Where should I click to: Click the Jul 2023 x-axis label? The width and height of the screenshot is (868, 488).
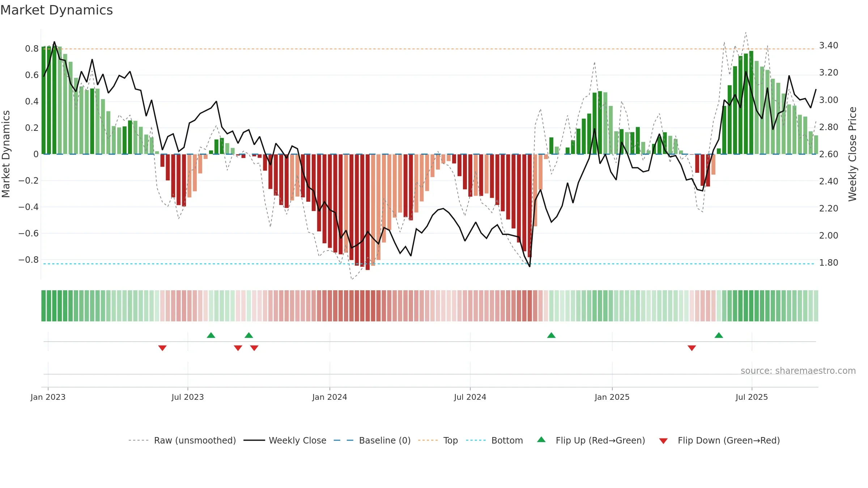click(x=188, y=397)
